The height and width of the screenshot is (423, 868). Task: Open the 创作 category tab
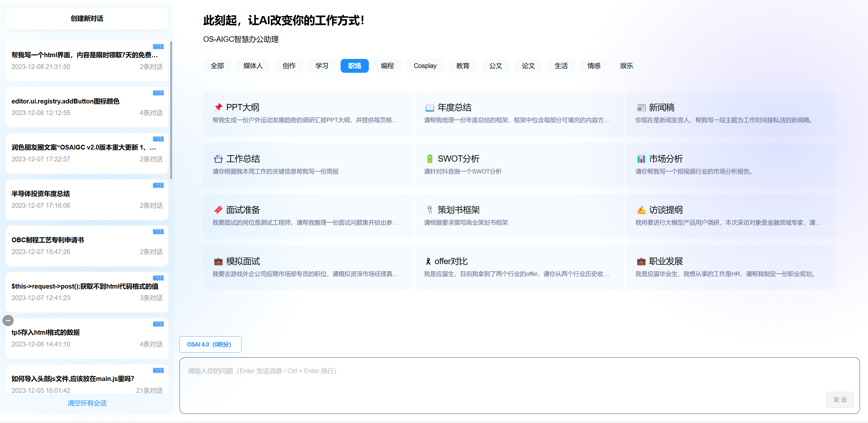[289, 66]
